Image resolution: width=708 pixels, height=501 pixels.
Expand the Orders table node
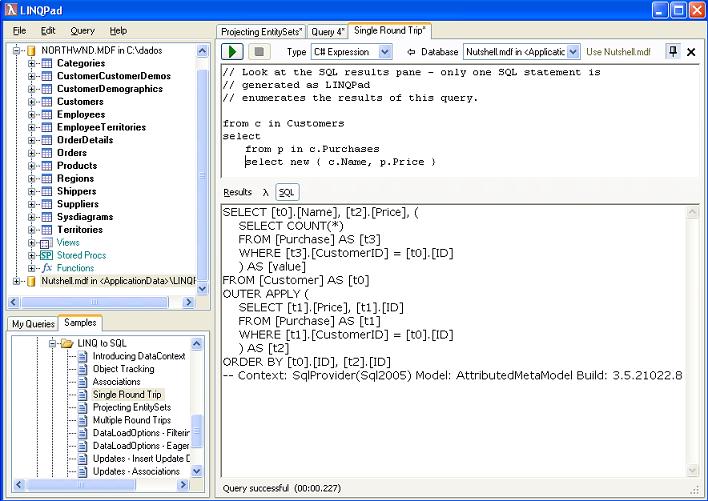[32, 153]
